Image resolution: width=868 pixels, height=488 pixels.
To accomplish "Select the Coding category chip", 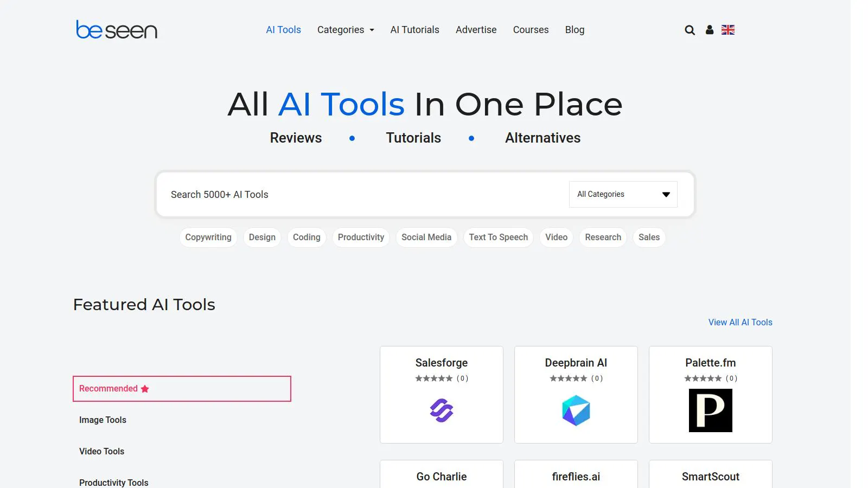I will click(307, 237).
